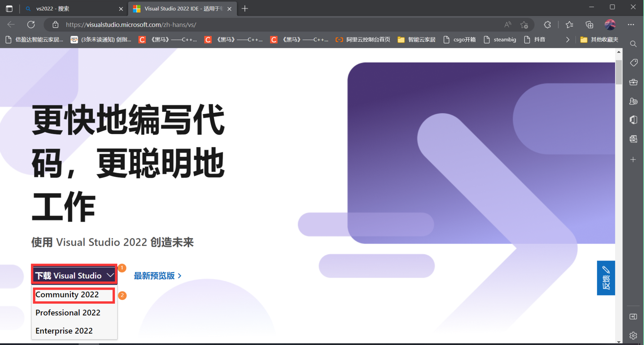Image resolution: width=644 pixels, height=345 pixels.
Task: Open the steambig bookmark
Action: coord(500,40)
